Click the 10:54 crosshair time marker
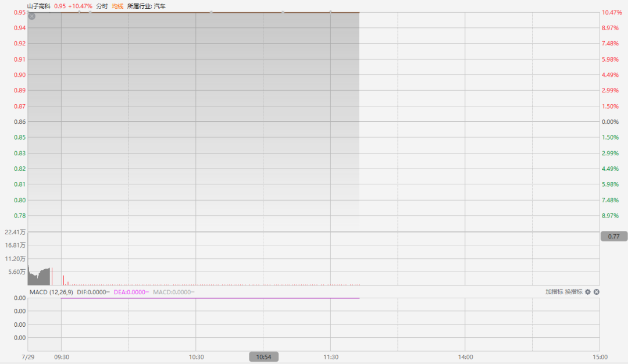 coord(263,357)
